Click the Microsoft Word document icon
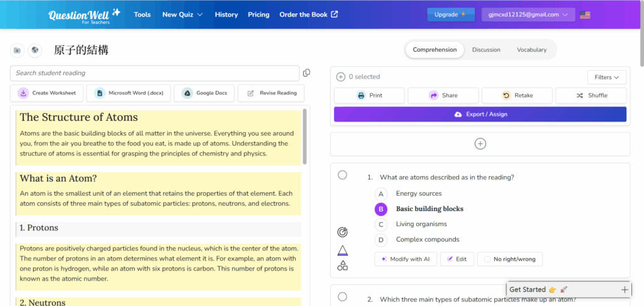 click(99, 93)
